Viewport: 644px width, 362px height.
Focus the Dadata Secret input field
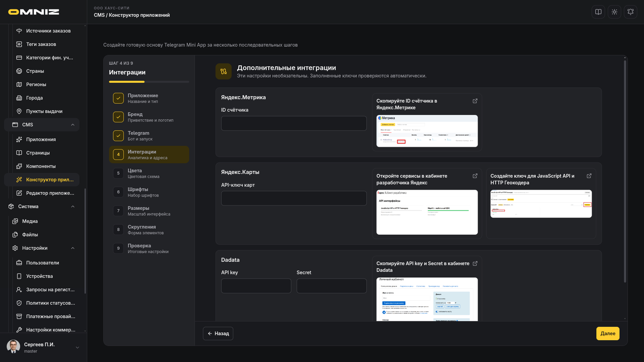[x=331, y=286]
